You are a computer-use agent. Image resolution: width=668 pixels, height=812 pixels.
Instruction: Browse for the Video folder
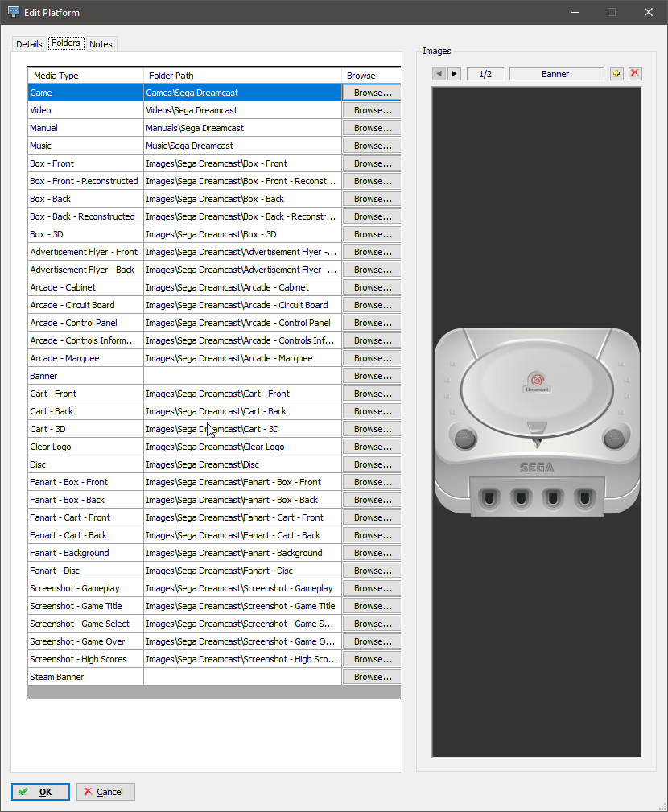[x=371, y=110]
